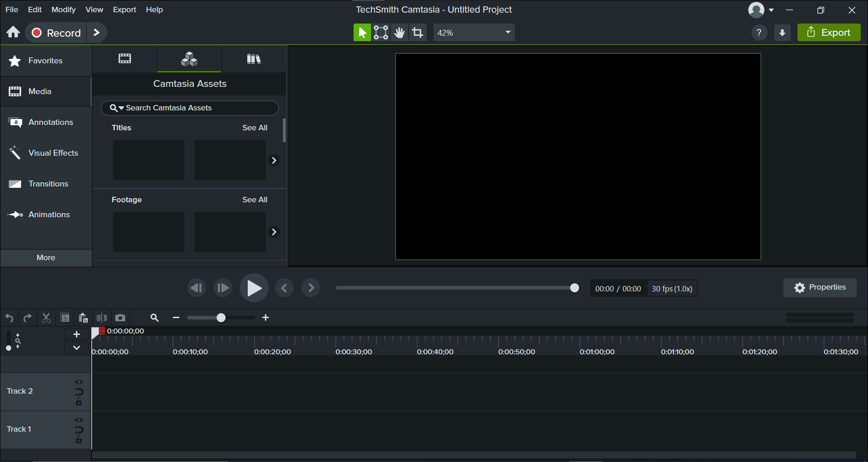Open the Media tab in sidebar
The width and height of the screenshot is (868, 462).
point(46,91)
